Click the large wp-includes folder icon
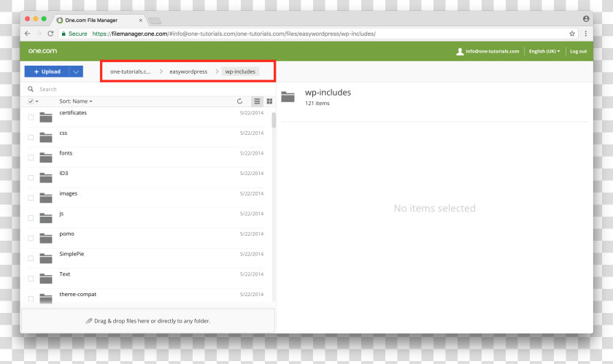 coord(288,96)
